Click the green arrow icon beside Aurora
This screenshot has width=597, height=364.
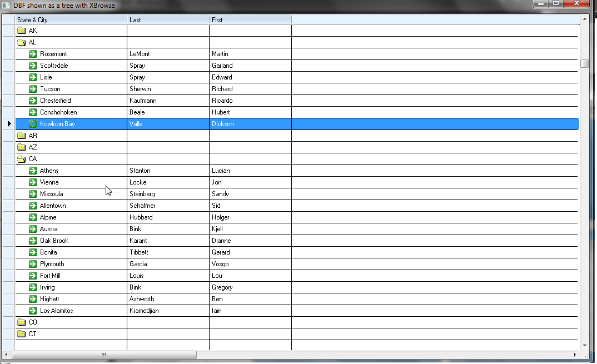pos(33,229)
